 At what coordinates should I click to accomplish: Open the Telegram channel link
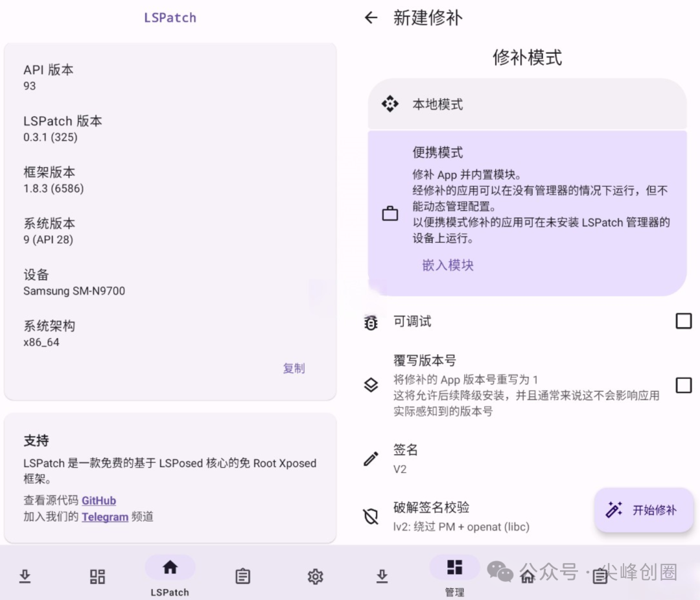pos(105,517)
